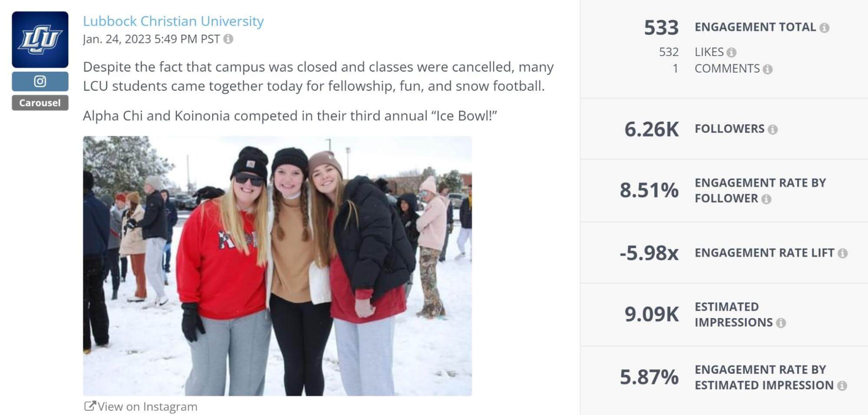868x415 pixels.
Task: Open the Lubbock Christian University profile link
Action: (x=173, y=21)
